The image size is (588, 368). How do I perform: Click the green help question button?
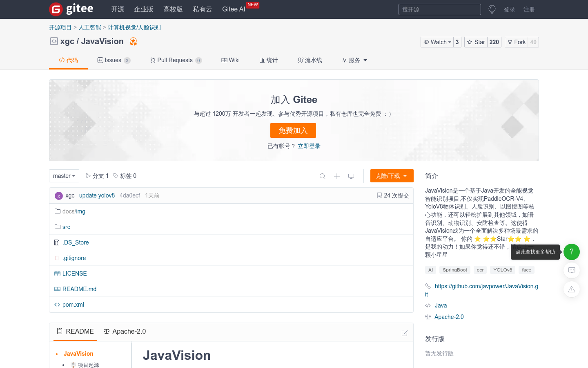pos(572,252)
